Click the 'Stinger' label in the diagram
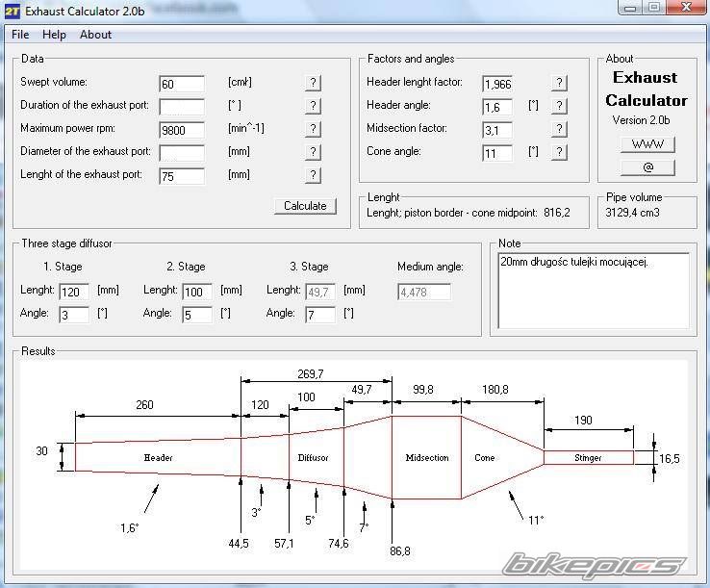This screenshot has height=588, width=710. click(588, 457)
